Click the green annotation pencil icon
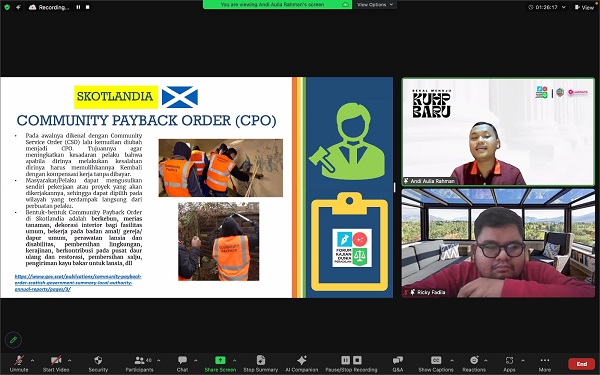This screenshot has width=600, height=375. pos(13,340)
